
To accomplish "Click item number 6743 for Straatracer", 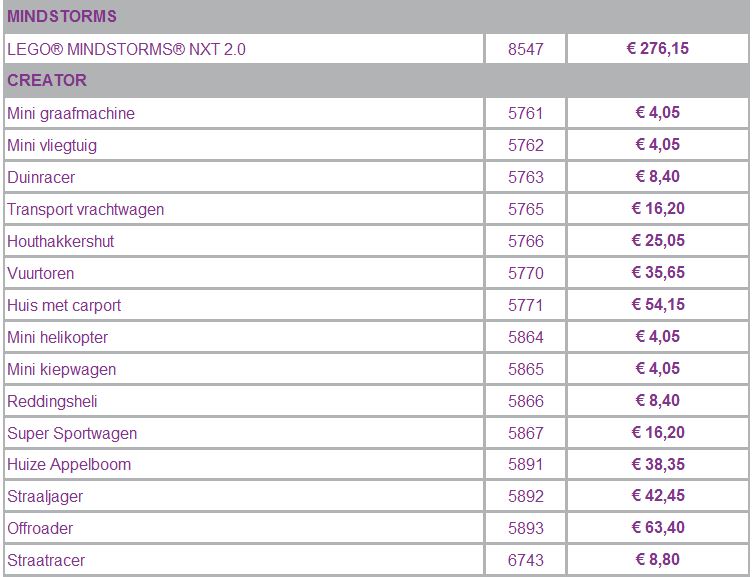I will point(526,560).
